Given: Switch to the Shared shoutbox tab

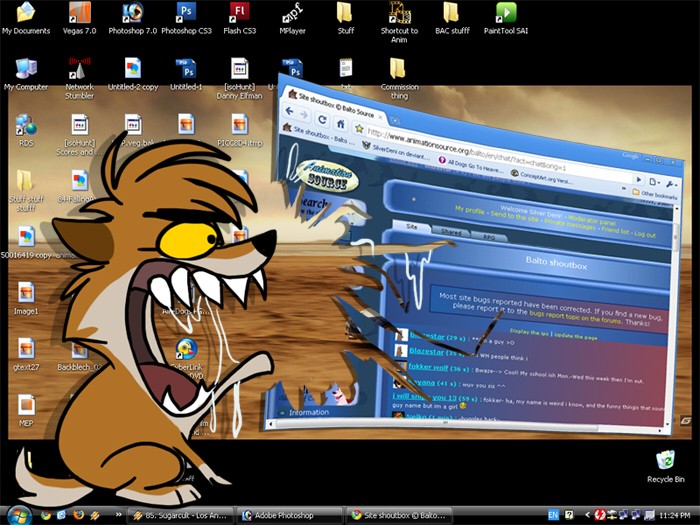Looking at the screenshot, I should click(451, 232).
